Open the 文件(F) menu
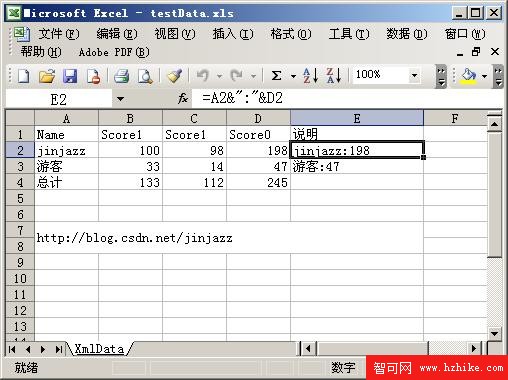Screen dimensions: 508x380 click(58, 34)
